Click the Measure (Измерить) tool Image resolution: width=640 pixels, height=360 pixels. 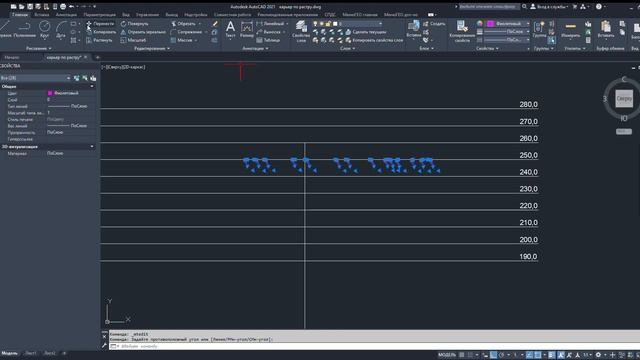571,29
